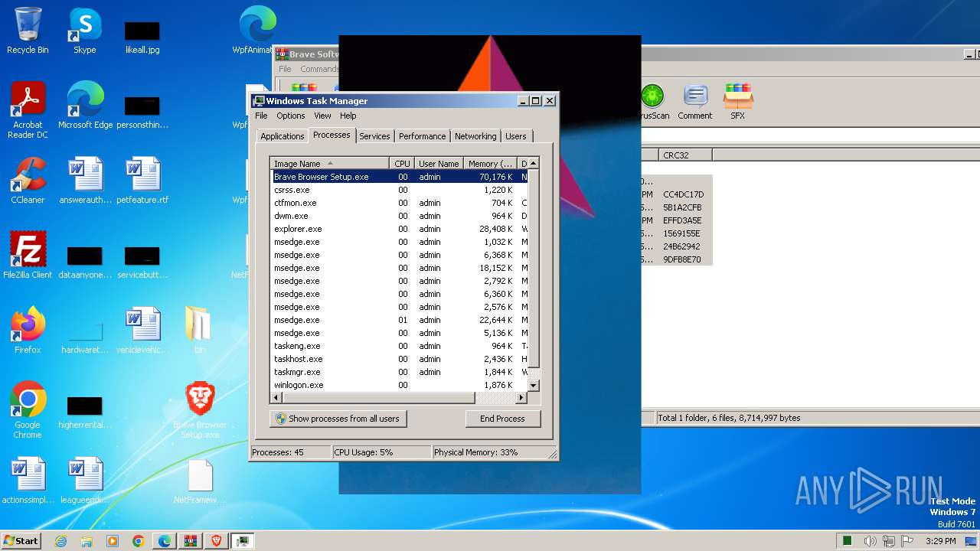The height and width of the screenshot is (551, 980).
Task: Click Show processes from all users
Action: click(x=338, y=419)
